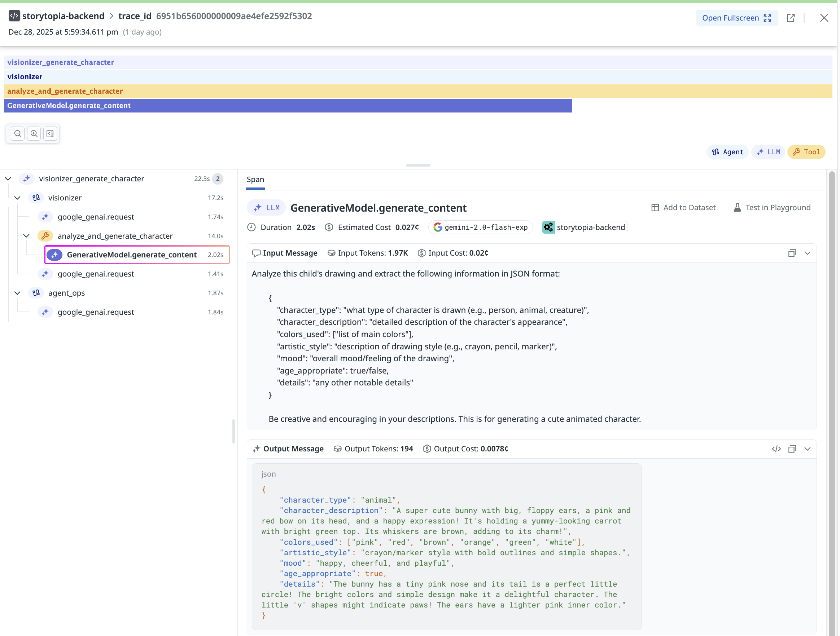Select the Span tab
Screen dimensions: 840x636
(x=255, y=180)
